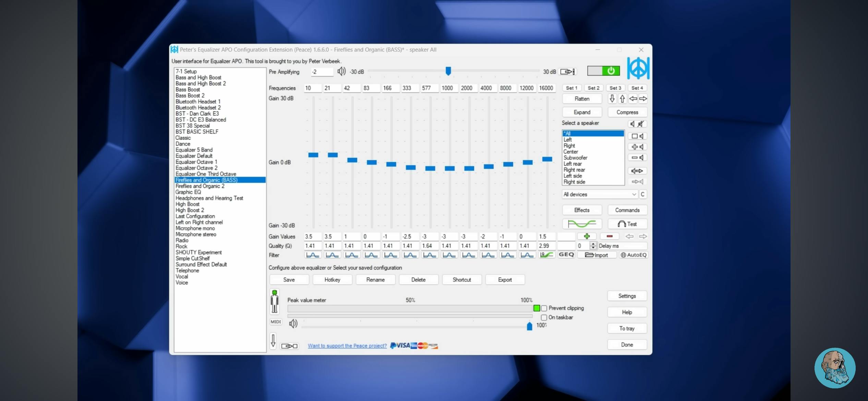Switch to Set 2 equalizer tab
Viewport: 868px width, 401px height.
point(593,88)
